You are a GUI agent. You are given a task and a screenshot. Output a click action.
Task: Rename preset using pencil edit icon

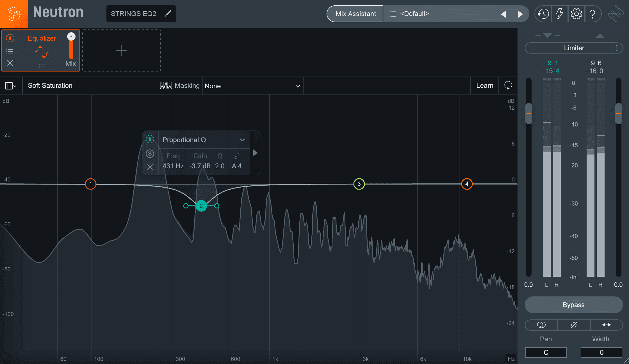pos(168,13)
